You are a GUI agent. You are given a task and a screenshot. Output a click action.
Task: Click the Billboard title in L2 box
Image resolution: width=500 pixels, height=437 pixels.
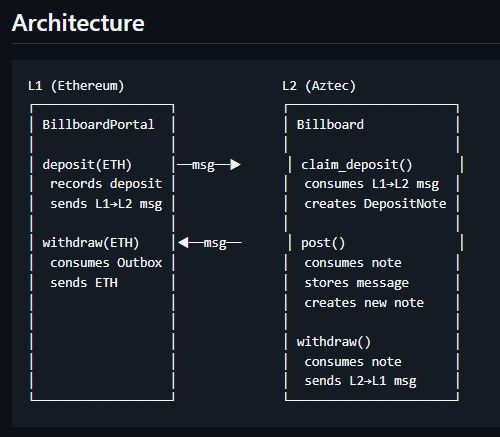330,125
